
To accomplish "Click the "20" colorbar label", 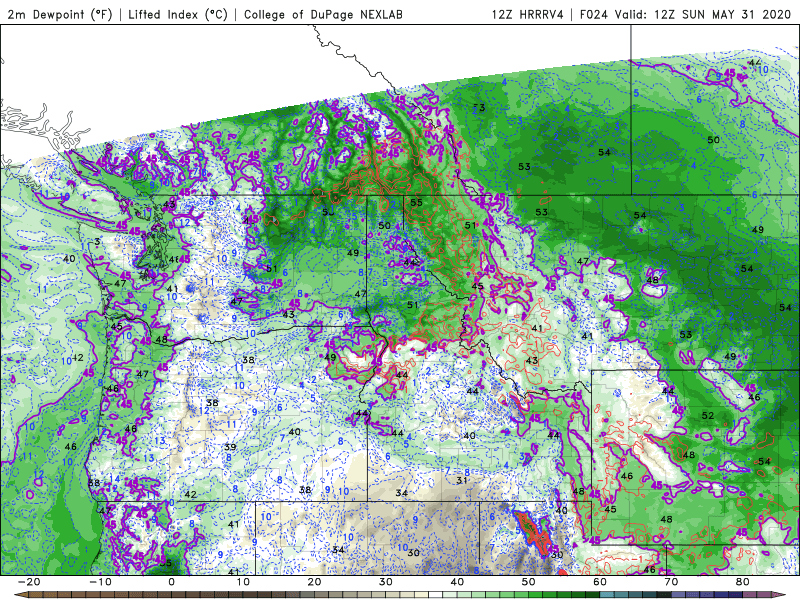I will click(x=314, y=582).
